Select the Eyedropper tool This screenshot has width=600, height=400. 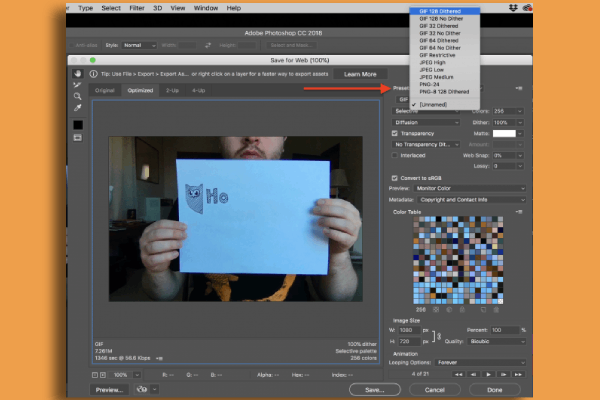click(x=78, y=108)
